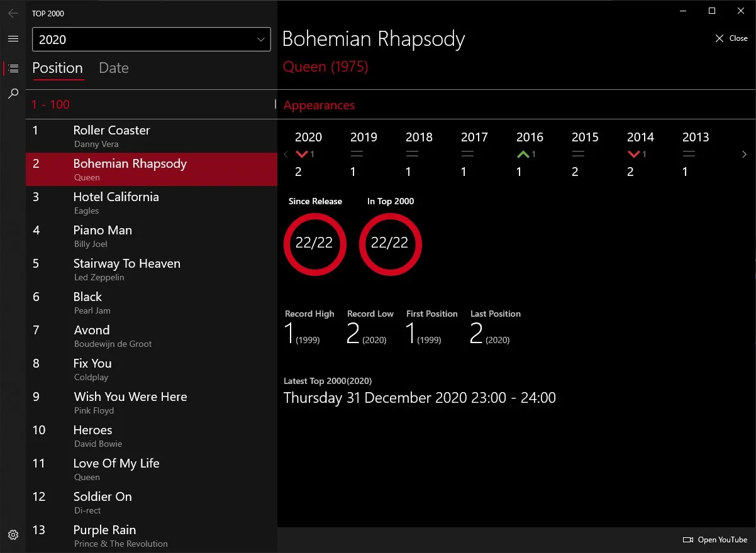Close the song details panel
The image size is (756, 553).
(731, 38)
